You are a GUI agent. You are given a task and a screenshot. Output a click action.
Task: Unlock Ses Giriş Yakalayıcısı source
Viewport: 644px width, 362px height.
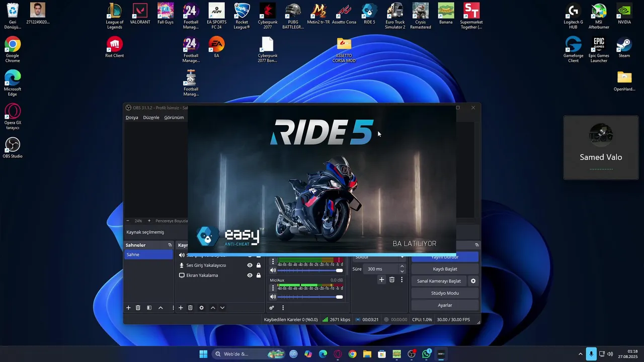click(259, 265)
